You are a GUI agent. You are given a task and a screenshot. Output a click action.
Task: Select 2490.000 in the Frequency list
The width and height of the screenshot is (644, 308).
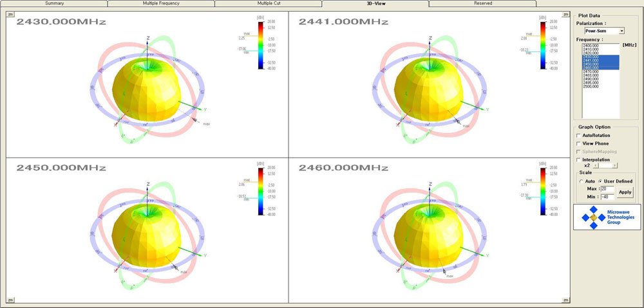pos(601,78)
